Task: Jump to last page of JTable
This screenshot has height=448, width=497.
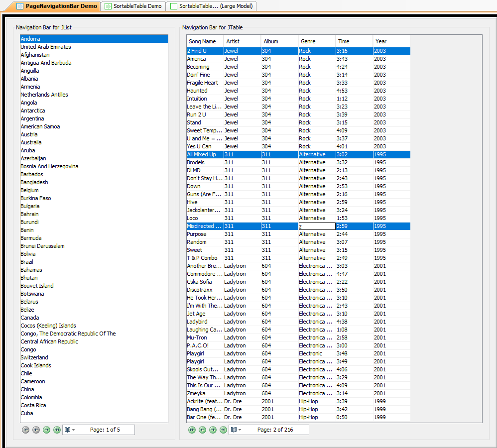Action: click(x=223, y=430)
